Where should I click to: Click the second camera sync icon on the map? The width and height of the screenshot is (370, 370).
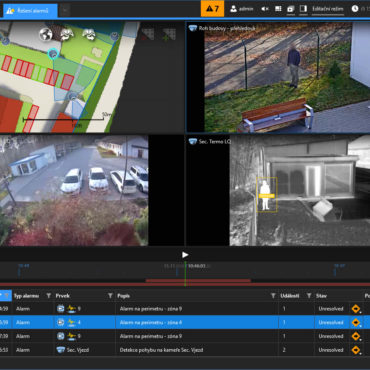[x=89, y=34]
